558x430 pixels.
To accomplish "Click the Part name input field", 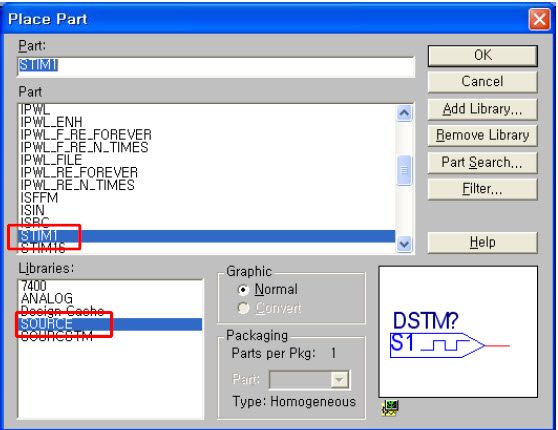I will [216, 67].
